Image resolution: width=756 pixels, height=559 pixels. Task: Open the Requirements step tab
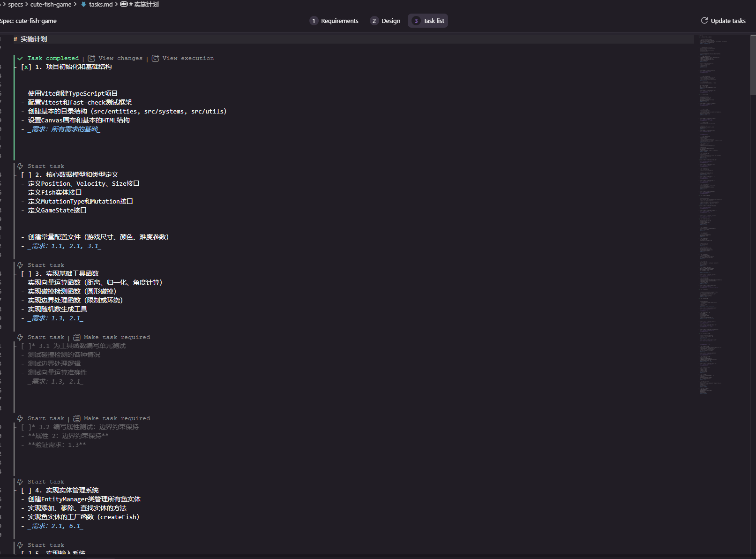[334, 21]
